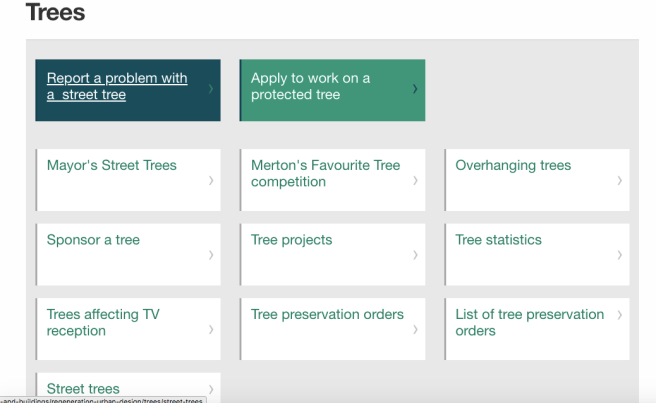
Task: Go to Overhanging trees page
Action: click(513, 166)
